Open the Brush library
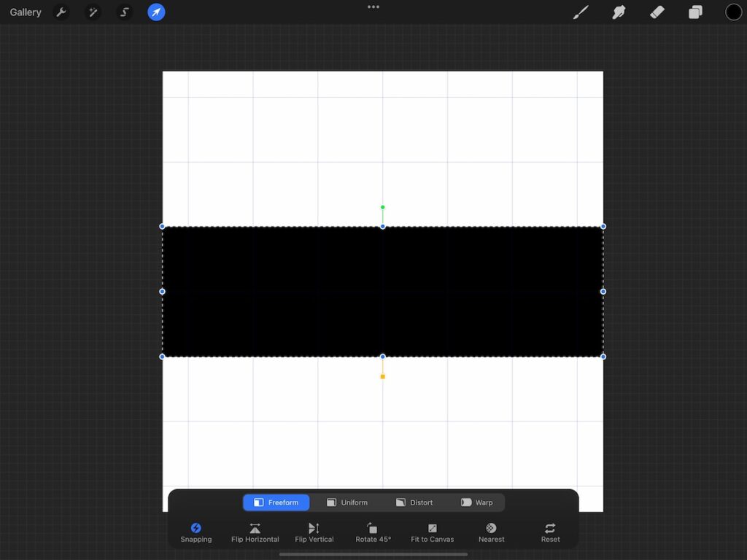 581,12
